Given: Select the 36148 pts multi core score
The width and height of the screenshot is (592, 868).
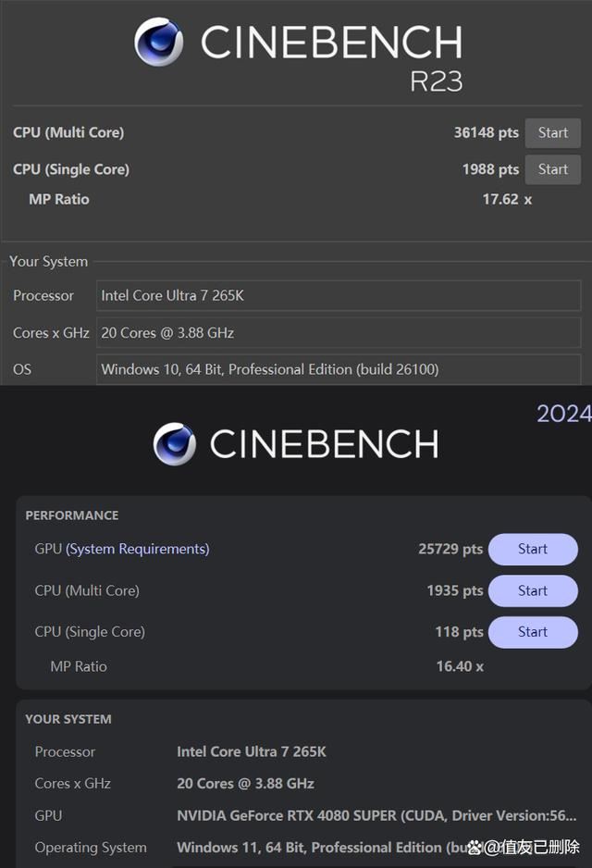Looking at the screenshot, I should (486, 132).
